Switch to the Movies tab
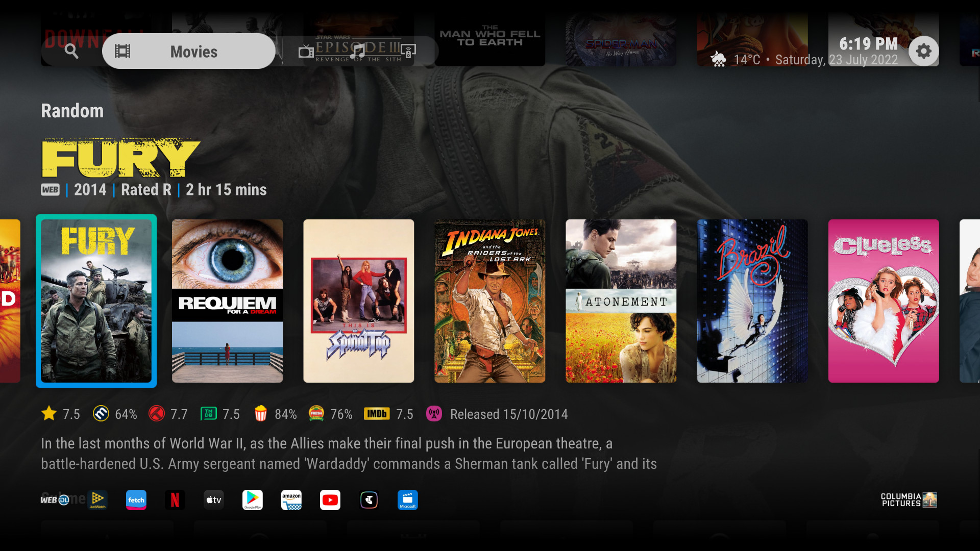Viewport: 980px width, 551px height. click(x=189, y=51)
